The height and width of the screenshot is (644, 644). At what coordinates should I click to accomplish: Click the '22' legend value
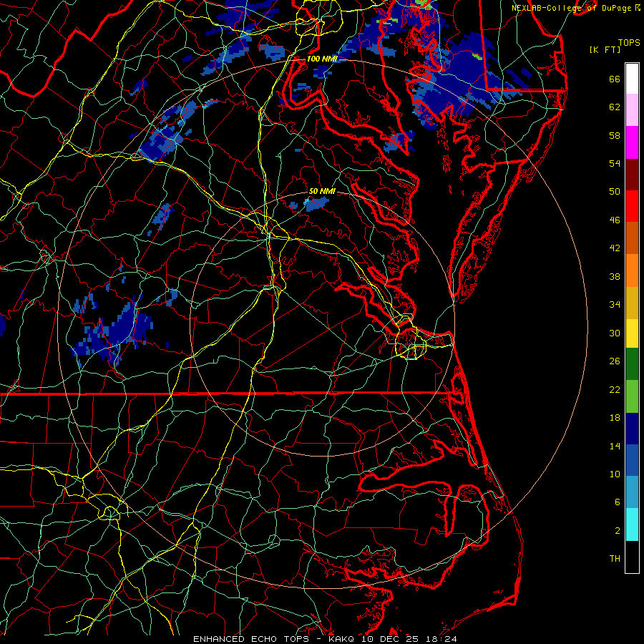(615, 389)
